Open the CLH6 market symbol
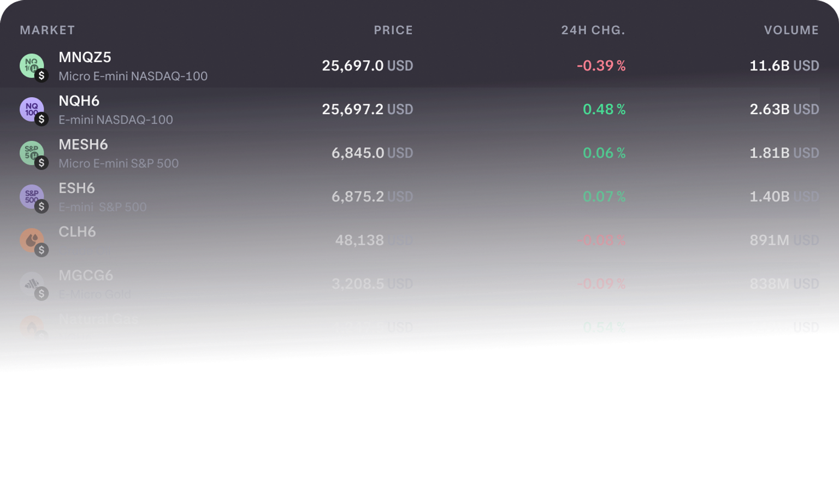This screenshot has height=504, width=839. pos(77,232)
